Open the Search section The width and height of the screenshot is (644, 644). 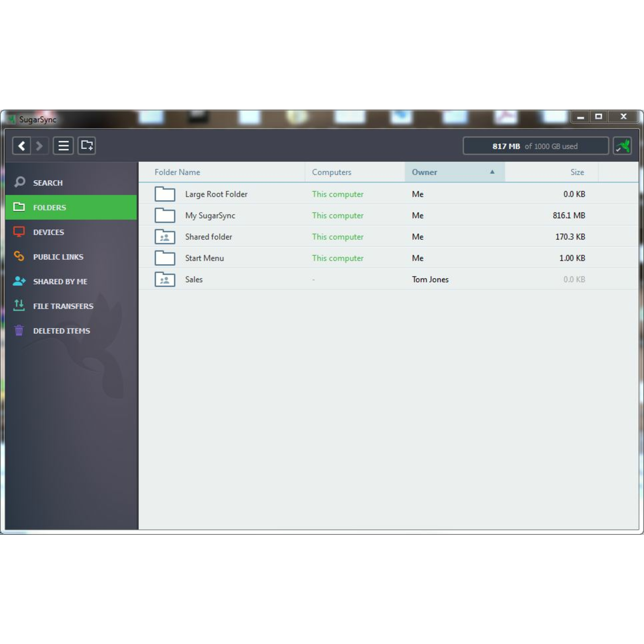pyautogui.click(x=71, y=183)
